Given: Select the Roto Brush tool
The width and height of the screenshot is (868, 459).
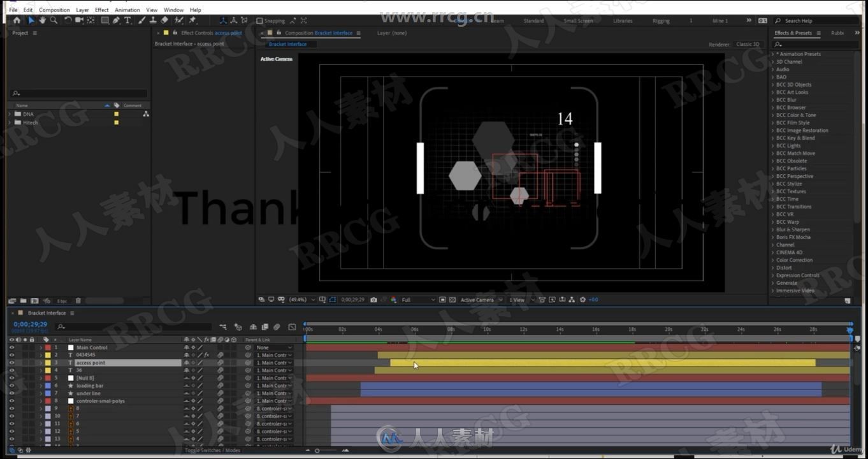Looking at the screenshot, I should pyautogui.click(x=178, y=20).
